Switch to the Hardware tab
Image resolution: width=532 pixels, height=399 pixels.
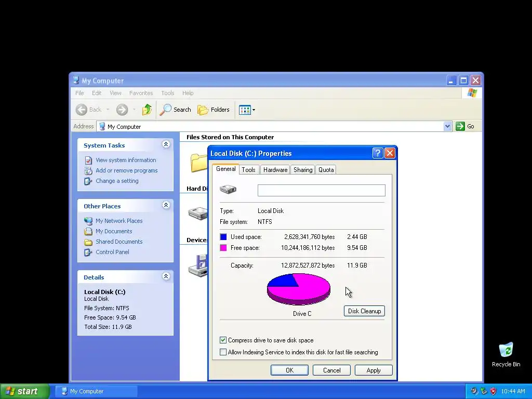point(275,170)
